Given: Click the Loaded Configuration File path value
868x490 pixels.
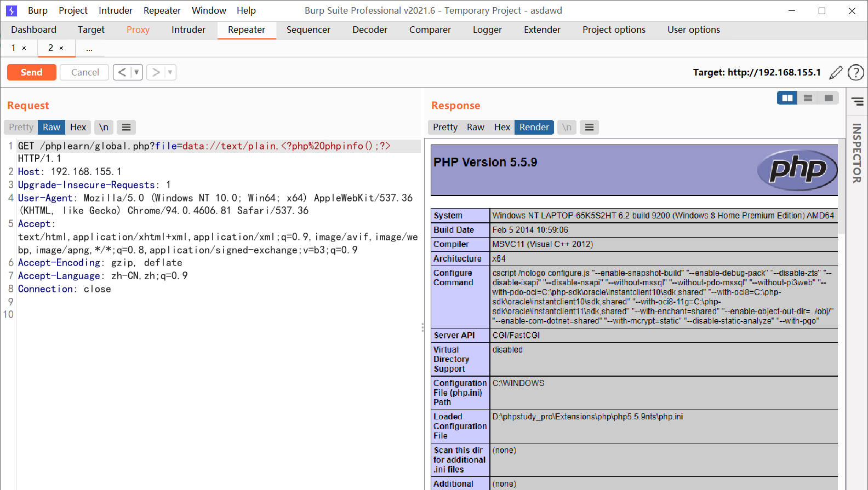Looking at the screenshot, I should coord(587,417).
